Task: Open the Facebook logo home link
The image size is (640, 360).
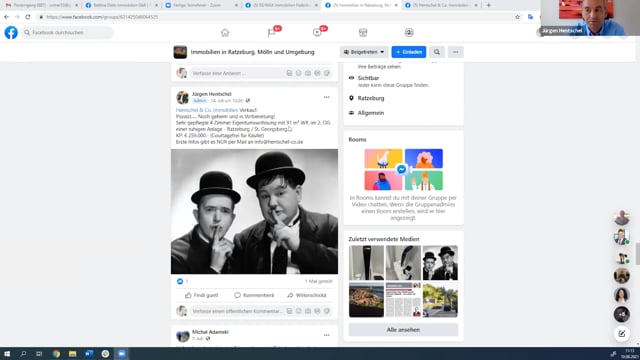Action: [x=11, y=33]
